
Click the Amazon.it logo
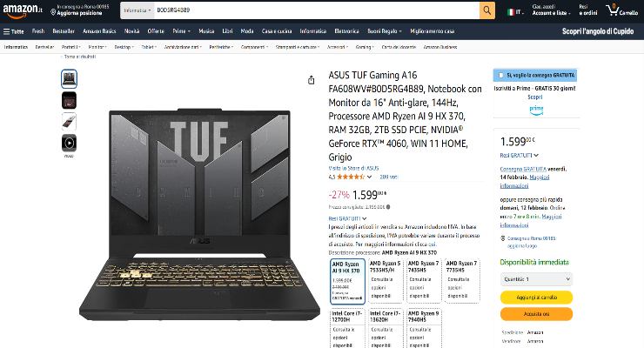(x=22, y=10)
